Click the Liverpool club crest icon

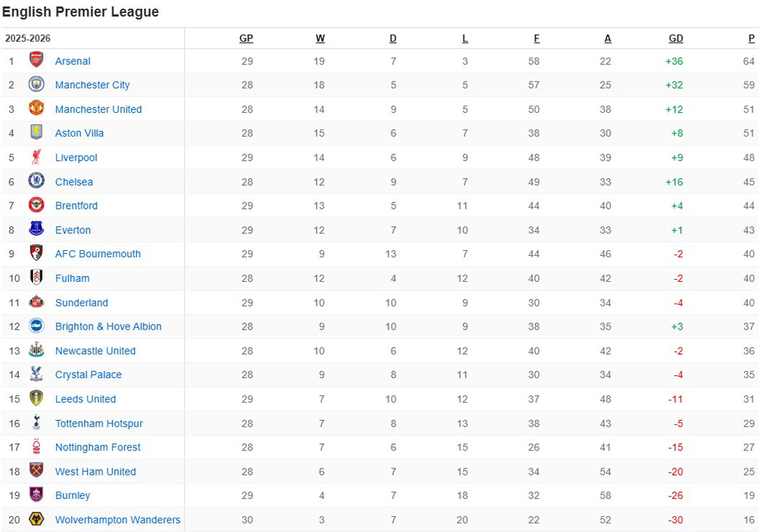pyautogui.click(x=36, y=158)
